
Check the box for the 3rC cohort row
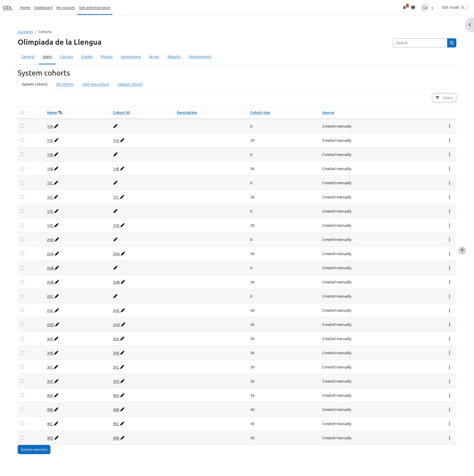tap(22, 367)
